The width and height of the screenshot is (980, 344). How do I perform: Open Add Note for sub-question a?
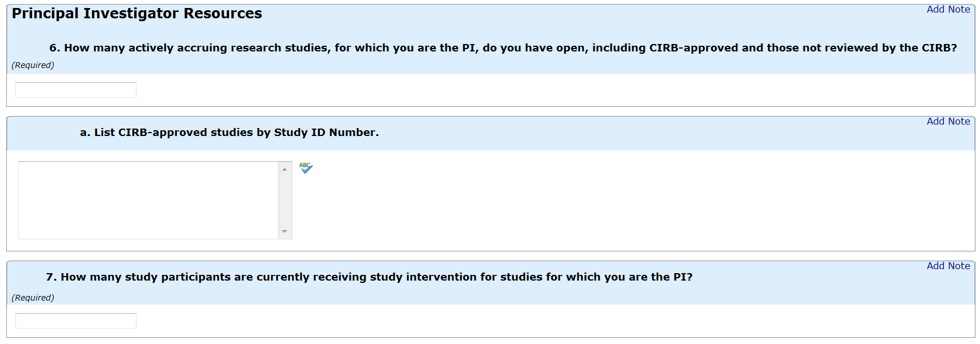tap(948, 121)
